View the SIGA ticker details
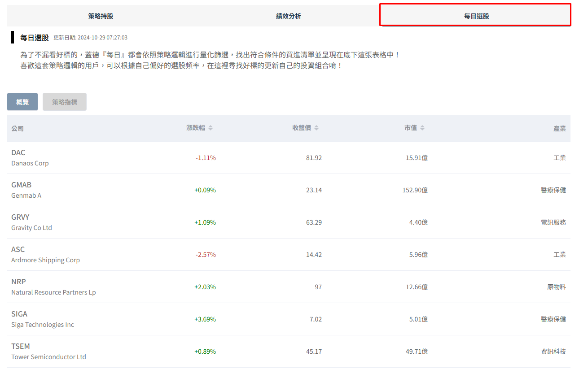Viewport: 588px width, 369px height. (19, 314)
